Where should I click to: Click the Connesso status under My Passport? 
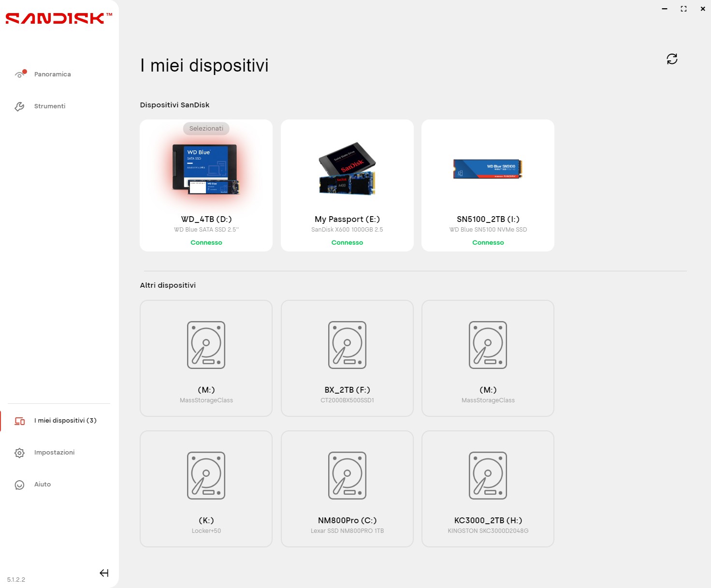tap(347, 243)
